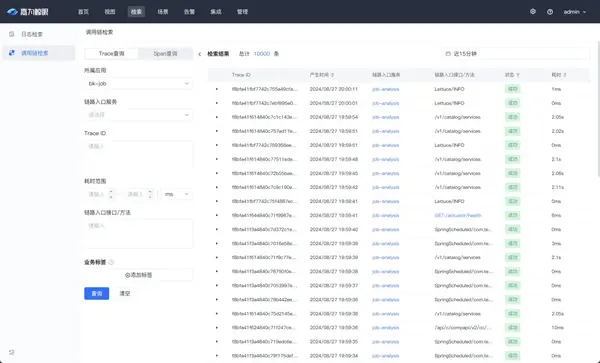
Task: Open the 场景 nav item
Action: coord(163,12)
